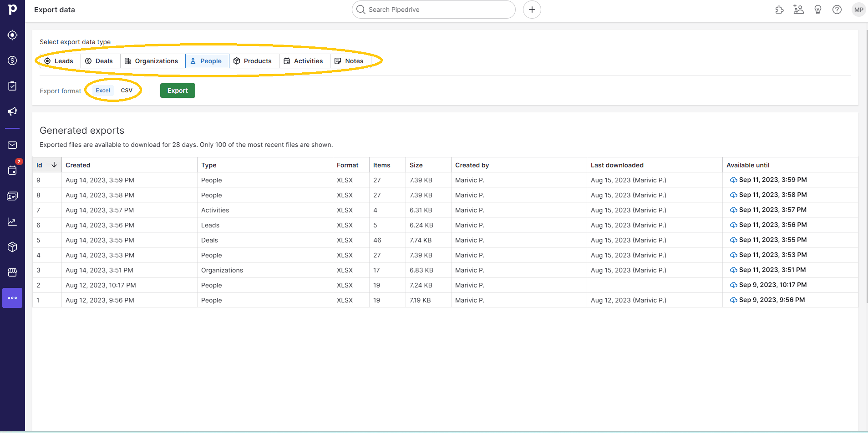Open the help question mark icon
This screenshot has width=868, height=433.
tap(837, 10)
